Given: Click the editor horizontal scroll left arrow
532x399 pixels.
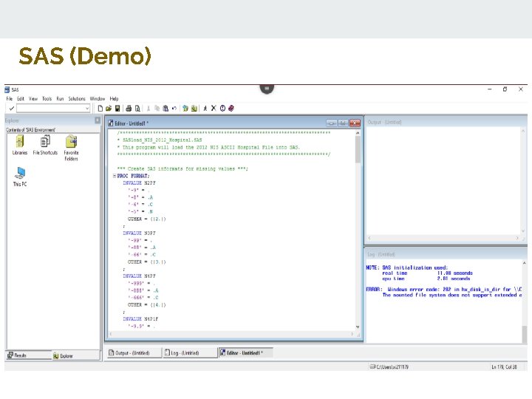Looking at the screenshot, I should coord(111,334).
